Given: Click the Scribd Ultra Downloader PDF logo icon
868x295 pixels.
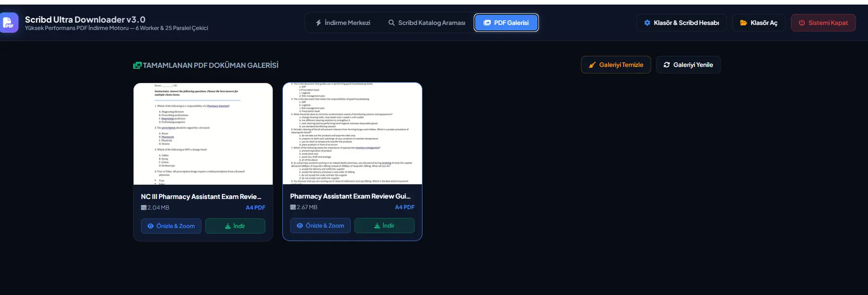Looking at the screenshot, I should pyautogui.click(x=9, y=23).
